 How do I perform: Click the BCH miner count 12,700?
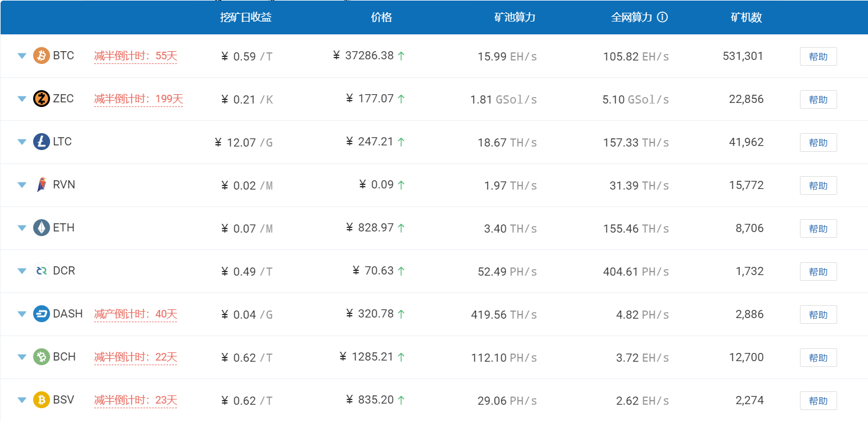746,358
